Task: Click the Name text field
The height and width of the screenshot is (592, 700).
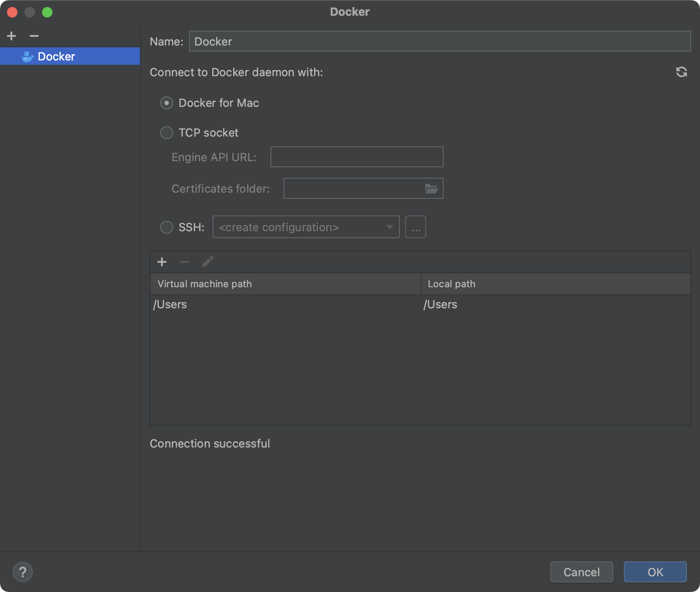Action: click(x=440, y=42)
